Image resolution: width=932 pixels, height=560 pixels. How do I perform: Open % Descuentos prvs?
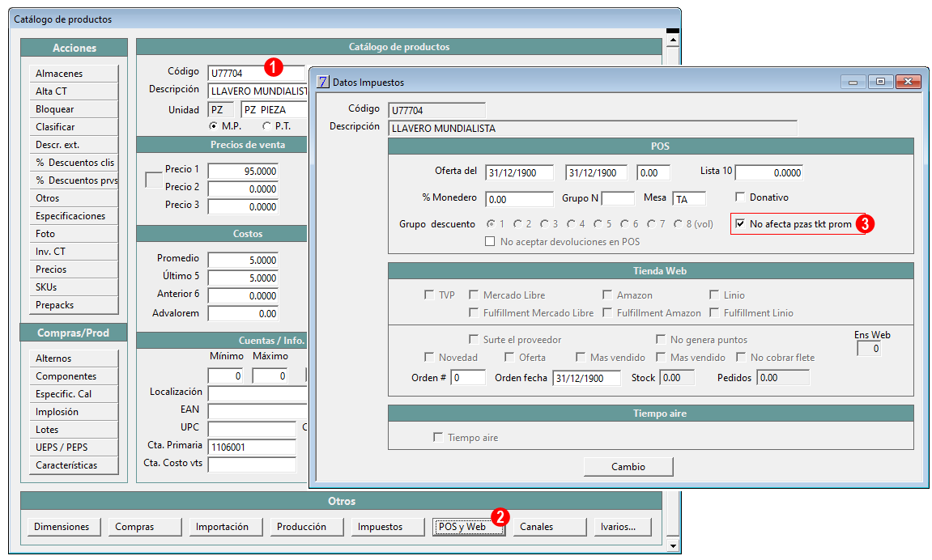click(x=74, y=180)
